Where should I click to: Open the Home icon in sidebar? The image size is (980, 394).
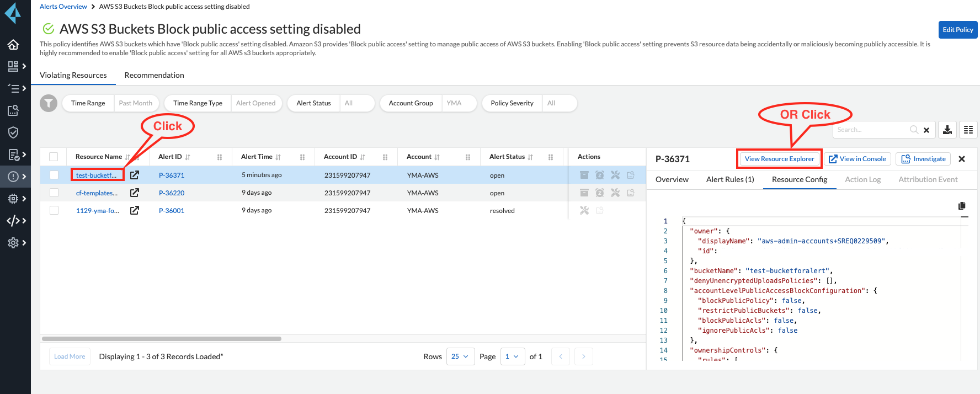pos(13,45)
